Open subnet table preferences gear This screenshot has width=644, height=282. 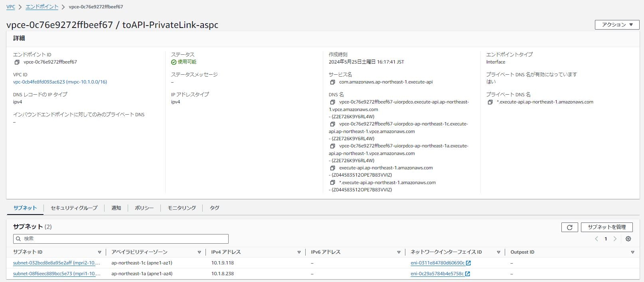628,239
